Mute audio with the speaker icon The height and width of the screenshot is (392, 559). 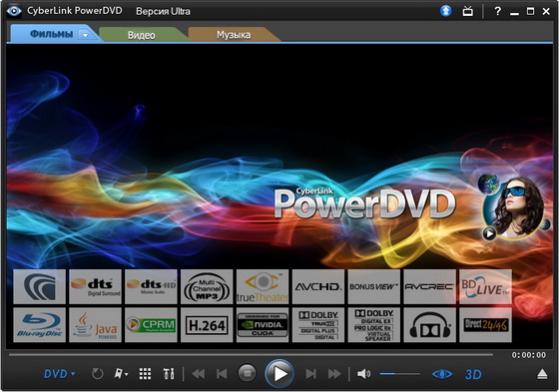[363, 374]
